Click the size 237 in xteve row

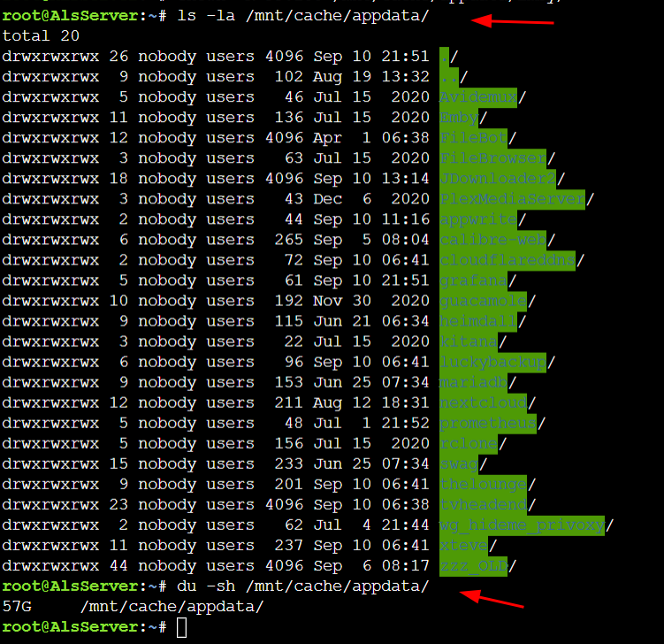coord(289,545)
